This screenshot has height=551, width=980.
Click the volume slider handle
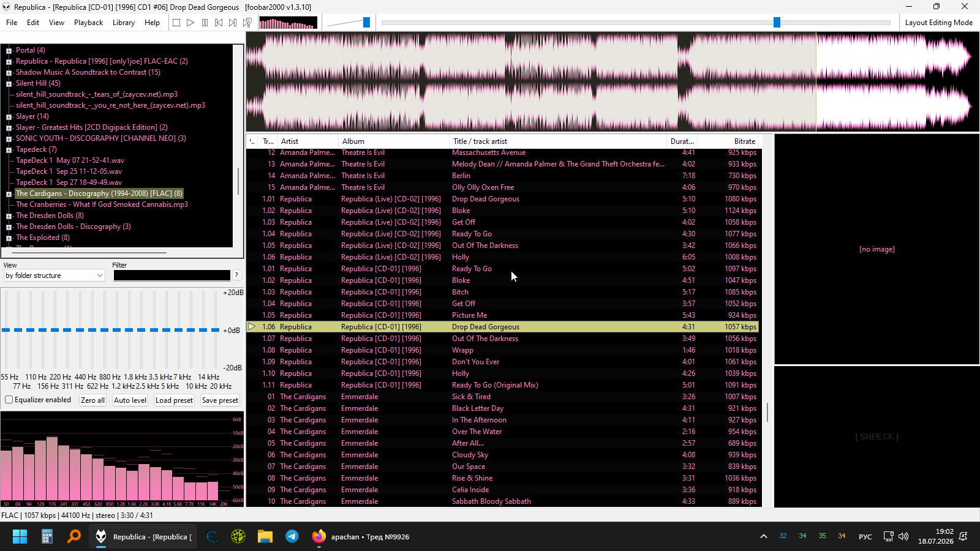coord(366,23)
